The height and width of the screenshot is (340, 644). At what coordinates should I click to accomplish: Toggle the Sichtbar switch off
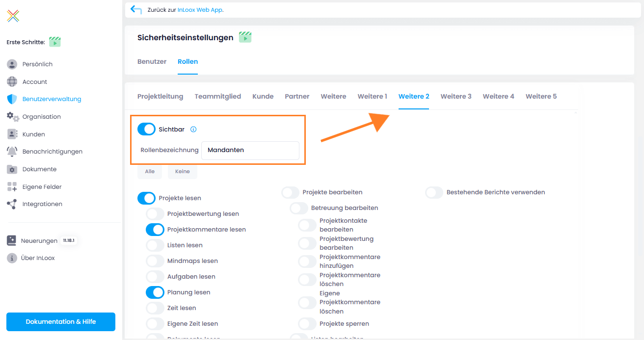click(146, 130)
